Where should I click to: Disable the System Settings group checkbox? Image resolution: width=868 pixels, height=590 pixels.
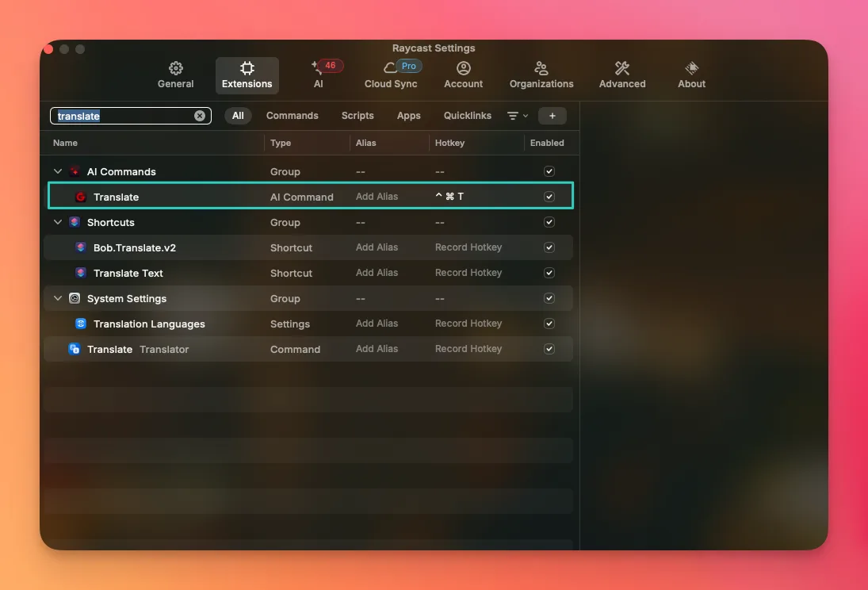(549, 298)
